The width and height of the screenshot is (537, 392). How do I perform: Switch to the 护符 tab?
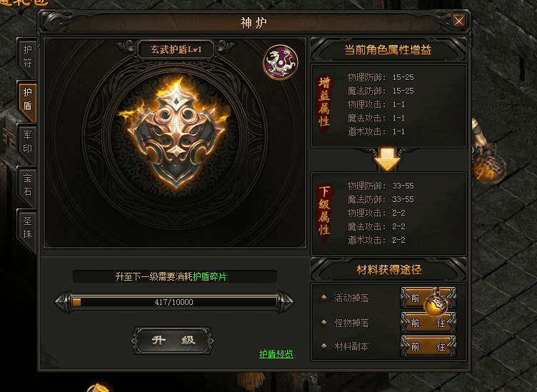26,57
